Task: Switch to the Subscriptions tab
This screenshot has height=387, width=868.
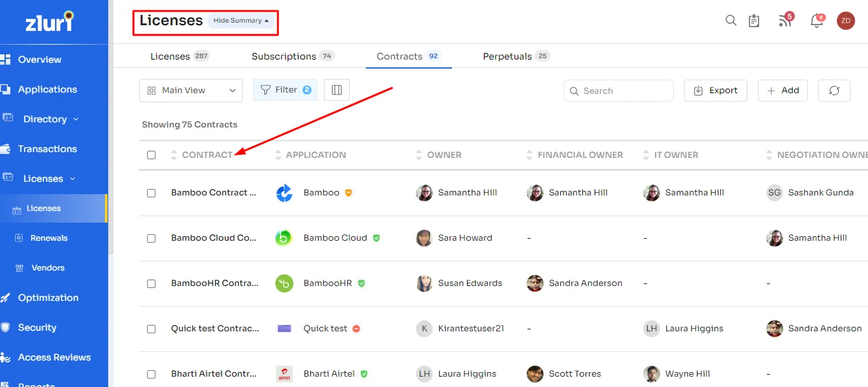Action: tap(293, 56)
